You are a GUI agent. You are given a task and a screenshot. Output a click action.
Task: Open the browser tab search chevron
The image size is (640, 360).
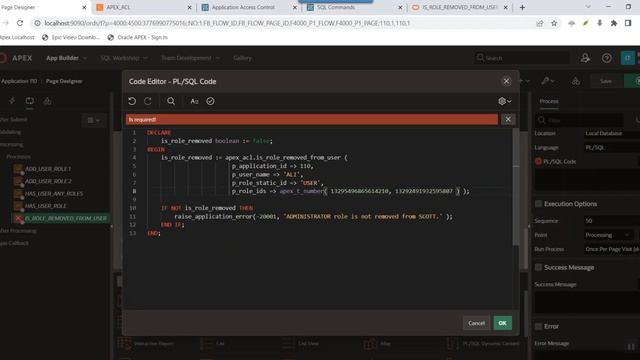[588, 7]
